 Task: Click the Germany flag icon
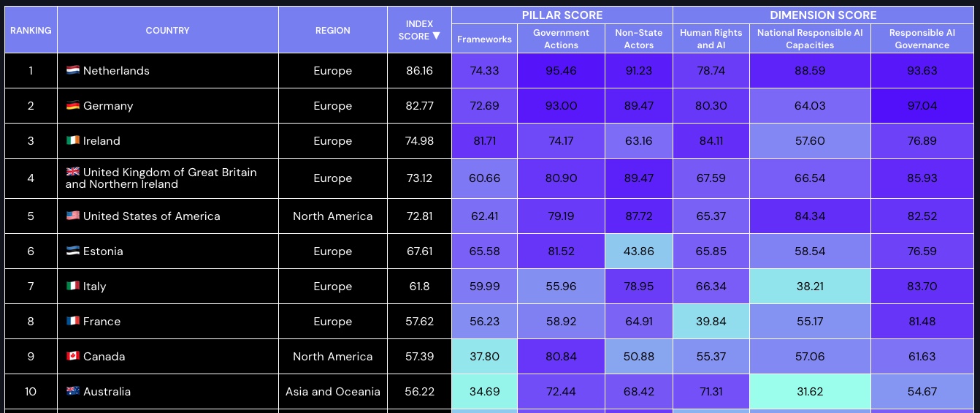tap(72, 106)
